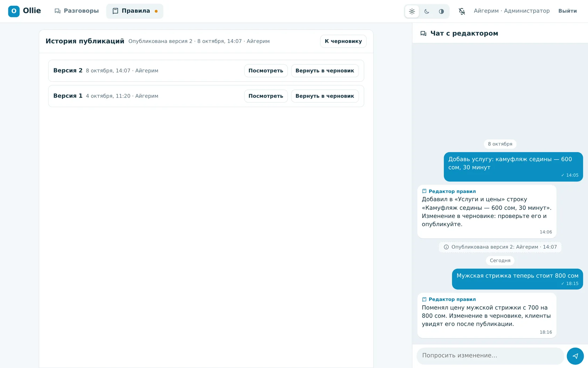Click the message 'Мужская стрижка теперь стоит 800 сом'
Viewport: 588px width, 368px height.
point(517,279)
